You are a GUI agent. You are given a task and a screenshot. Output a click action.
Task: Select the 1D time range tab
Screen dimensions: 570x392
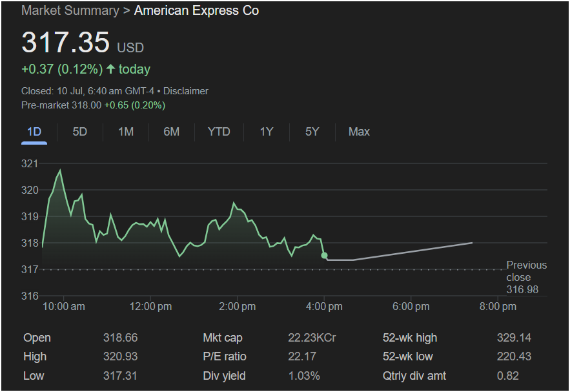34,132
